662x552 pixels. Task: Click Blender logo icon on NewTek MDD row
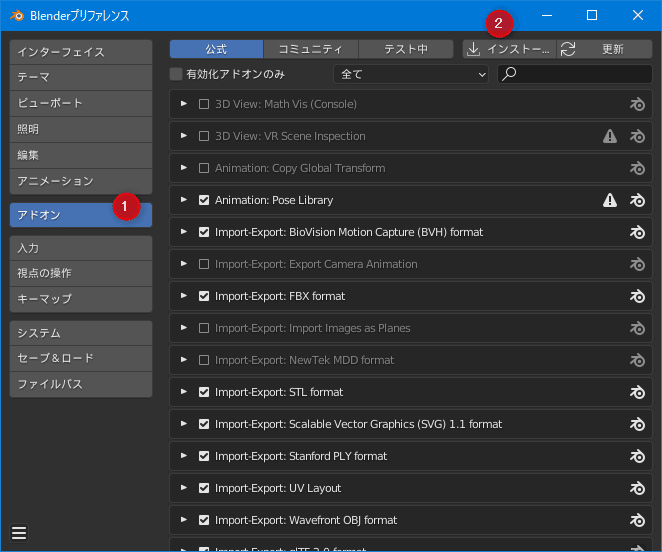637,360
